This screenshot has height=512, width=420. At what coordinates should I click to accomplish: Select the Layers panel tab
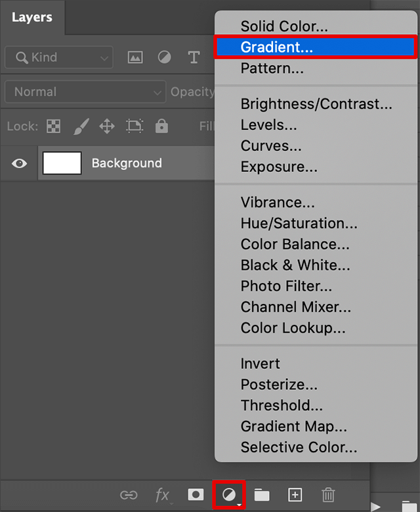31,18
